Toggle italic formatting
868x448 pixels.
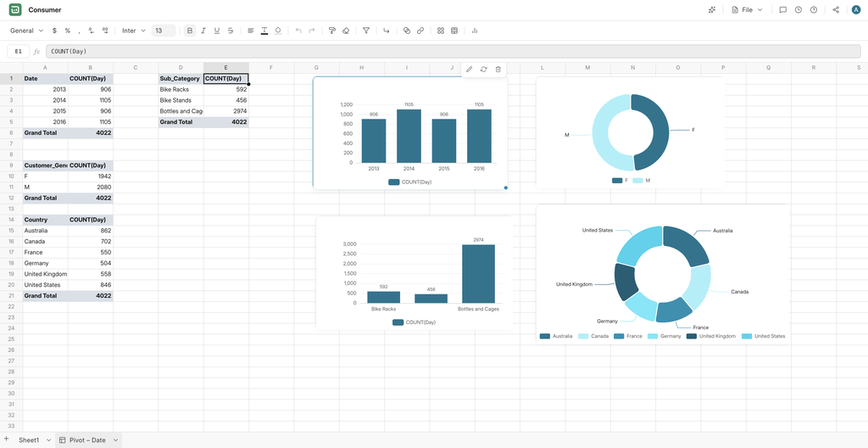point(203,31)
